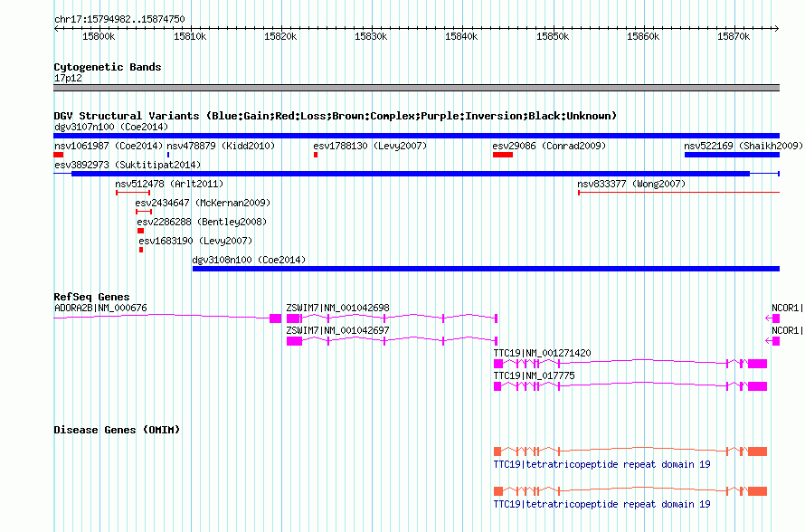Click the 15830k ruler tick label

(371, 36)
